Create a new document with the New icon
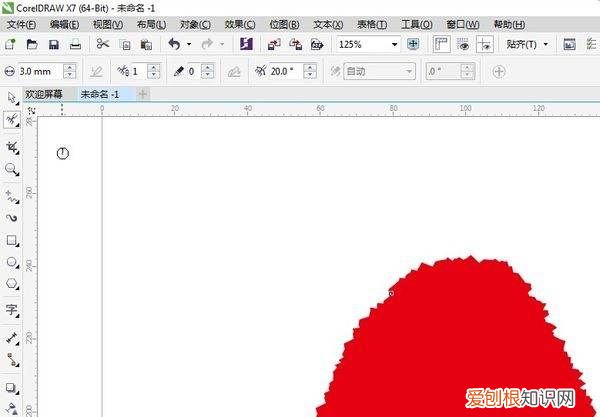The width and height of the screenshot is (600, 417). (x=10, y=44)
